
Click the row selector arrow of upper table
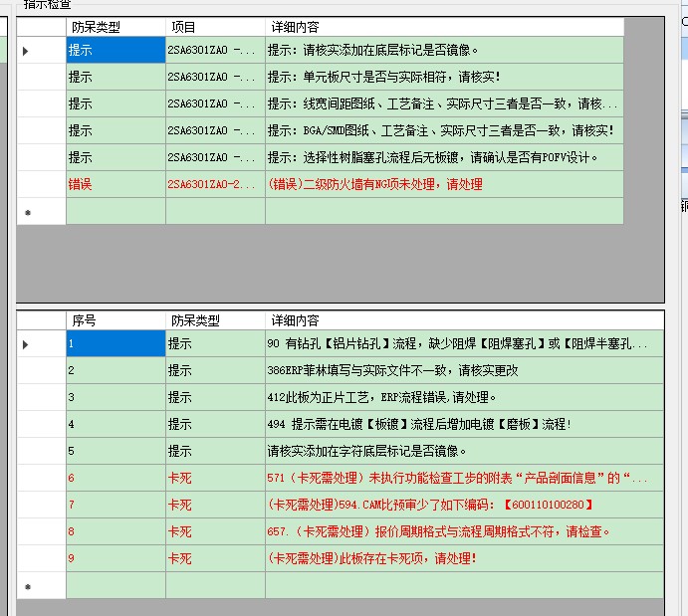26,51
